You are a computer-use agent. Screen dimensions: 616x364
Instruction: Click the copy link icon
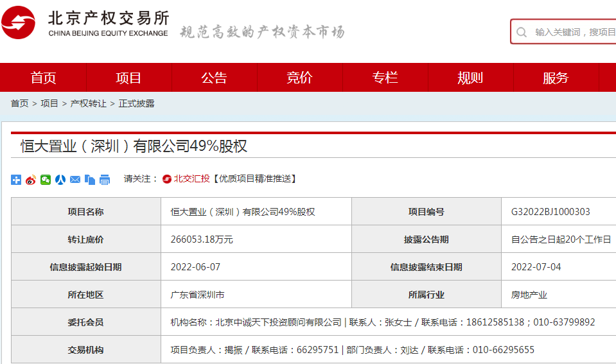89,180
